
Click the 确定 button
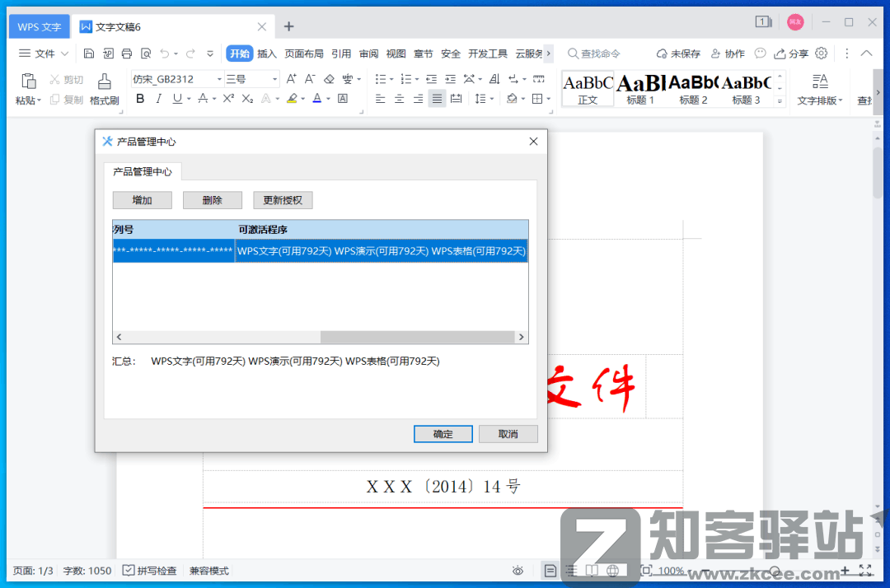[443, 434]
